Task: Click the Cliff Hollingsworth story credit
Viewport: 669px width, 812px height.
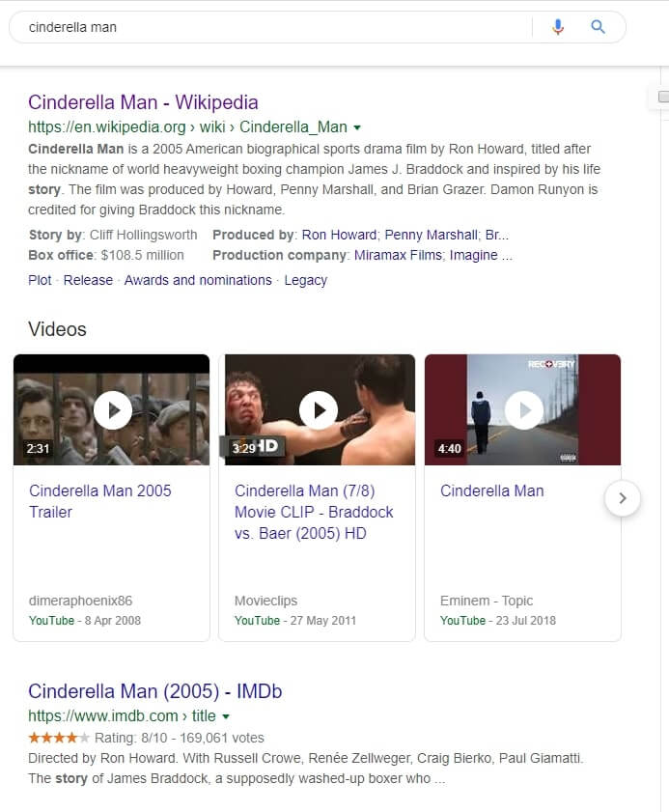Action: (144, 236)
